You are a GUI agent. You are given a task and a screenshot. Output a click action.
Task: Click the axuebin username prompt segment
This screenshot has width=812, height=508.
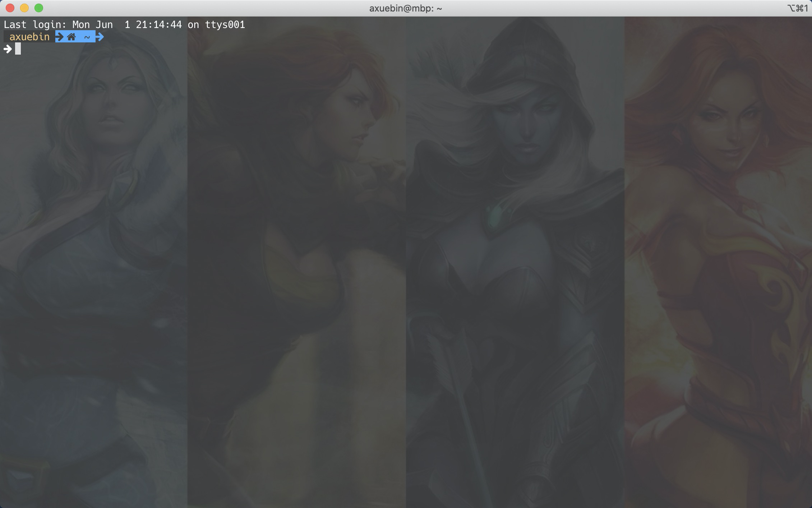29,37
